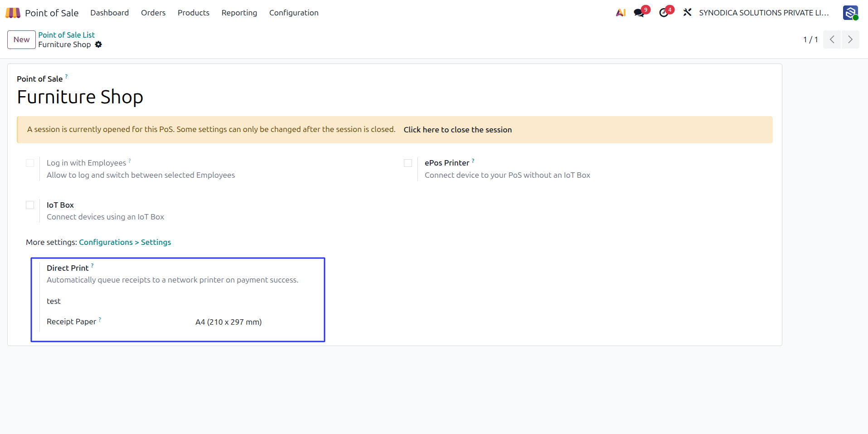Open the conversations messages icon
Image resolution: width=868 pixels, height=434 pixels.
(x=639, y=13)
